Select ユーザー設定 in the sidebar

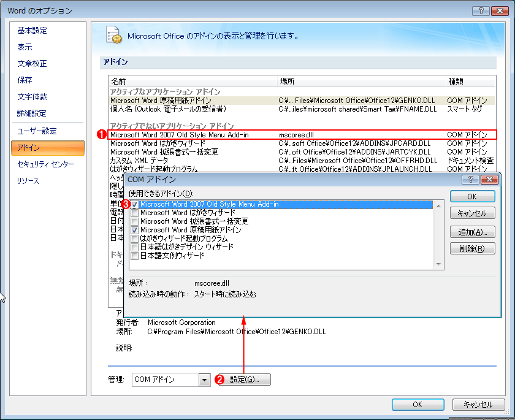(37, 131)
